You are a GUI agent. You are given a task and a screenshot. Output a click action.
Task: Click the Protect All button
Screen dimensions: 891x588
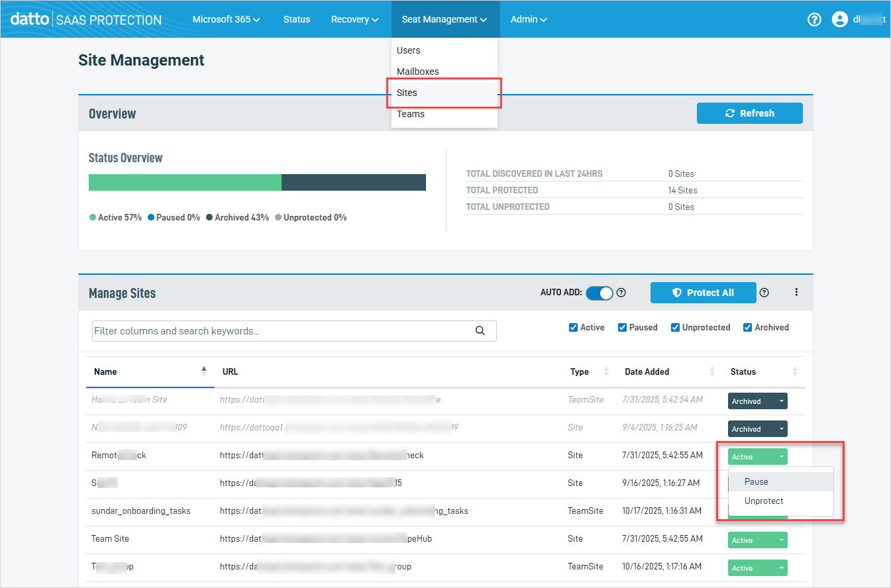[x=703, y=293]
